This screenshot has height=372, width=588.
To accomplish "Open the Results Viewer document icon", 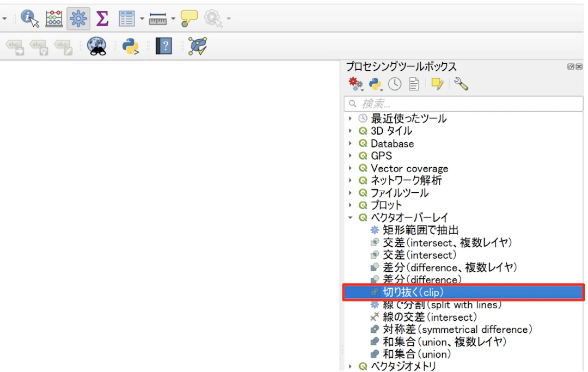I will tap(414, 84).
